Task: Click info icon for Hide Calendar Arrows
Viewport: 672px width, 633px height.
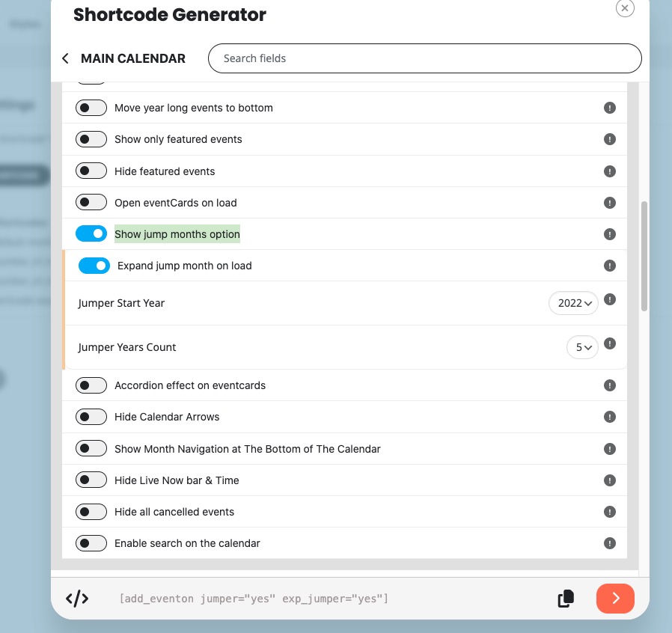Action: click(x=609, y=417)
